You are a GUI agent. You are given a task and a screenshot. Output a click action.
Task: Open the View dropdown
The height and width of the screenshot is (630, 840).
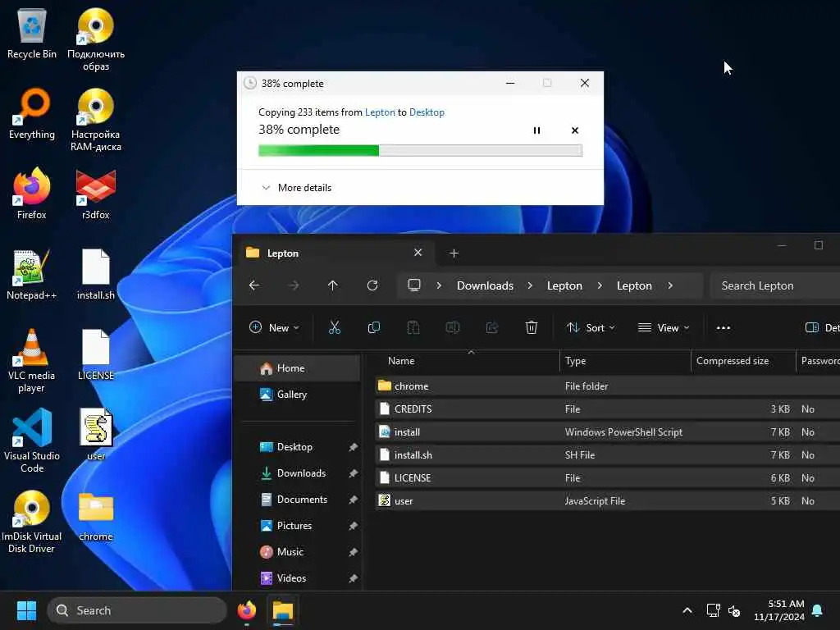[664, 327]
